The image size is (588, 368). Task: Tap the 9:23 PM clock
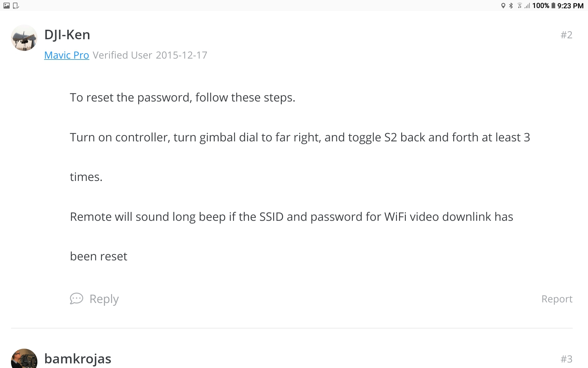coord(570,6)
